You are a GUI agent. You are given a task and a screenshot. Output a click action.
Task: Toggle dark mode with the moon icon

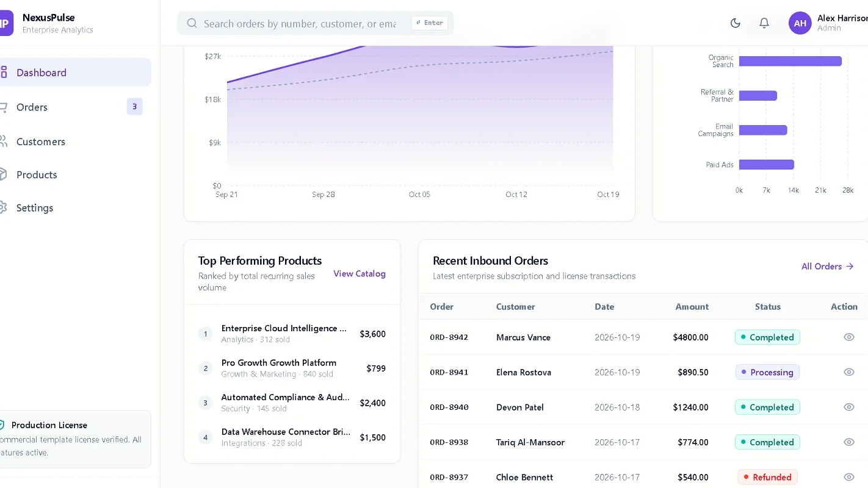736,23
